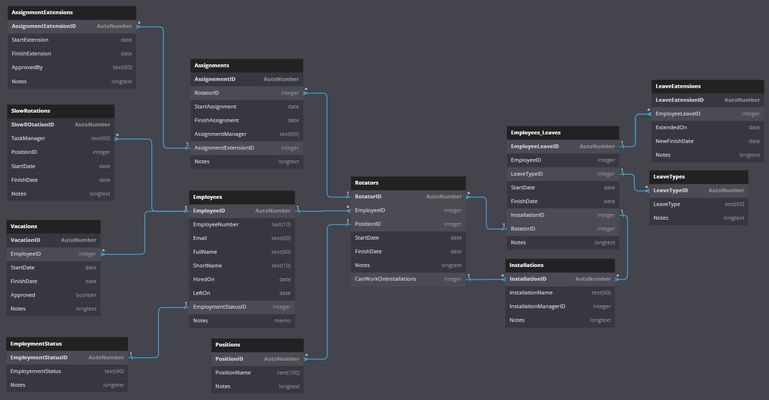The width and height of the screenshot is (769, 400).
Task: Select the FullName field row
Action: click(242, 252)
